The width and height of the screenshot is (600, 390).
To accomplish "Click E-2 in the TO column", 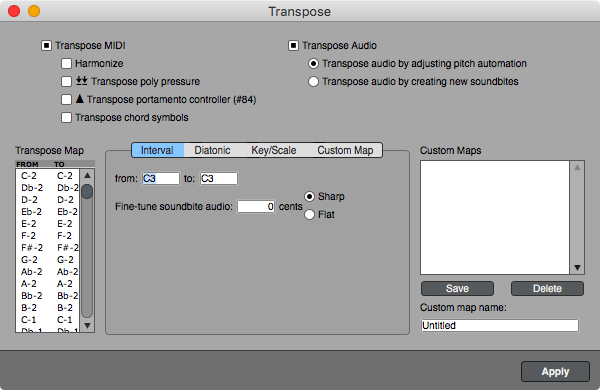I will click(65, 224).
